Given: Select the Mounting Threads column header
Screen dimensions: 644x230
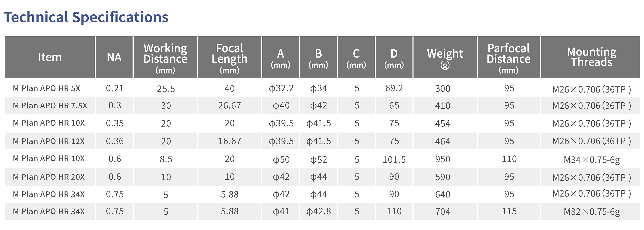Looking at the screenshot, I should coord(592,57).
